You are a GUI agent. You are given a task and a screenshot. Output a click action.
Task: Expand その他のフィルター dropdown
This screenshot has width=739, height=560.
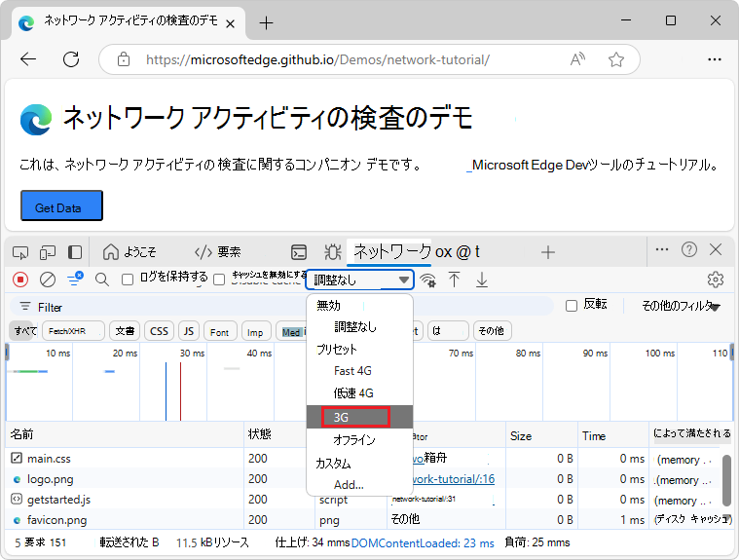[x=681, y=306]
